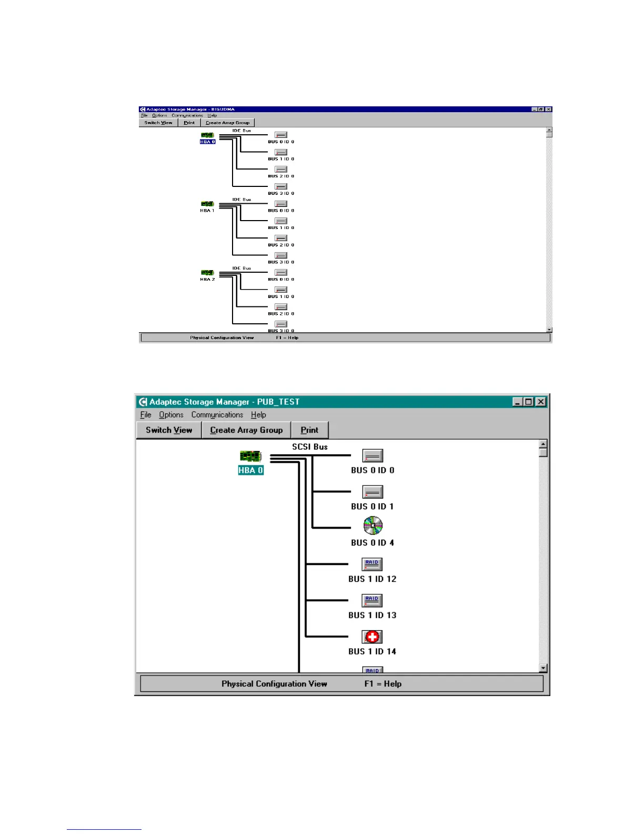644x834 pixels.
Task: Select HBA 2 controller icon in BIGUDMA window
Action: click(207, 273)
